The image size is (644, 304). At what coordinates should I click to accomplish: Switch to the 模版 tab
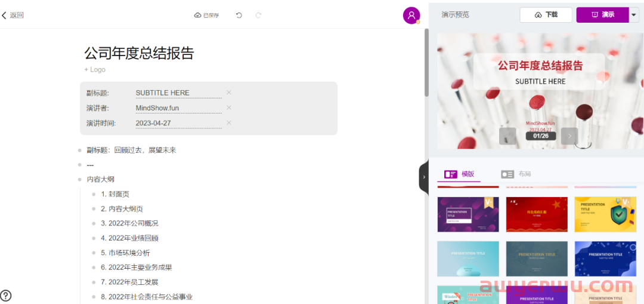tap(459, 174)
